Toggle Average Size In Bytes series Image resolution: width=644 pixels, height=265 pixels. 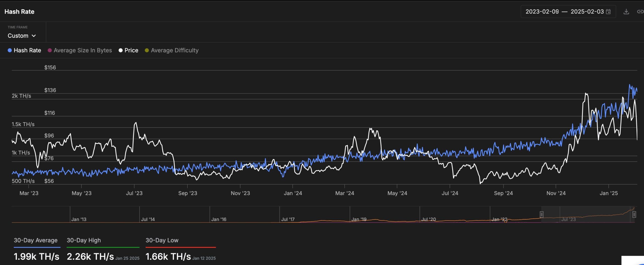80,50
